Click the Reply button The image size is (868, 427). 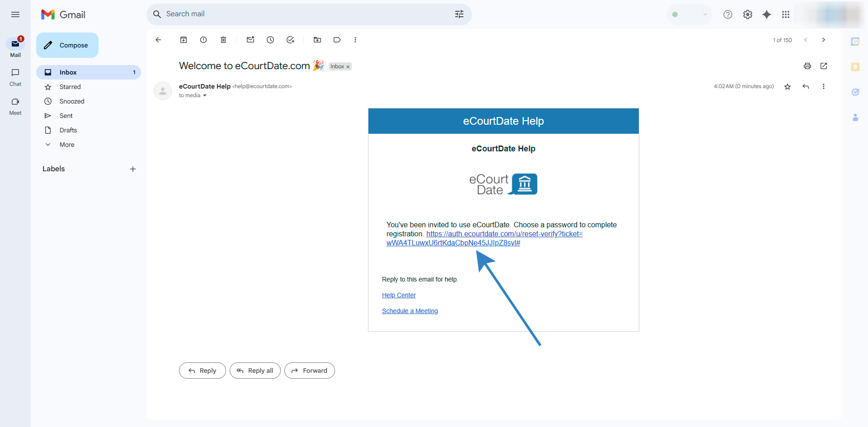tap(203, 371)
